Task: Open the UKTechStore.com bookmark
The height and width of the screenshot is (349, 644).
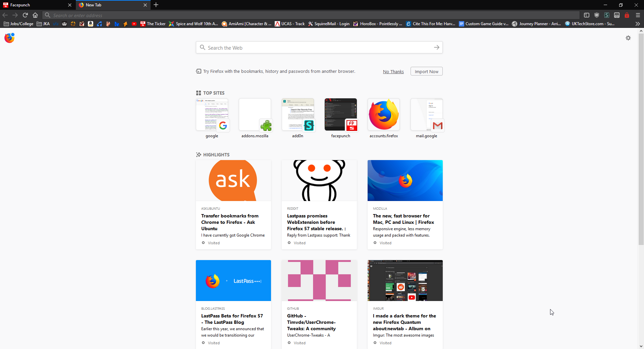Action: pyautogui.click(x=590, y=24)
